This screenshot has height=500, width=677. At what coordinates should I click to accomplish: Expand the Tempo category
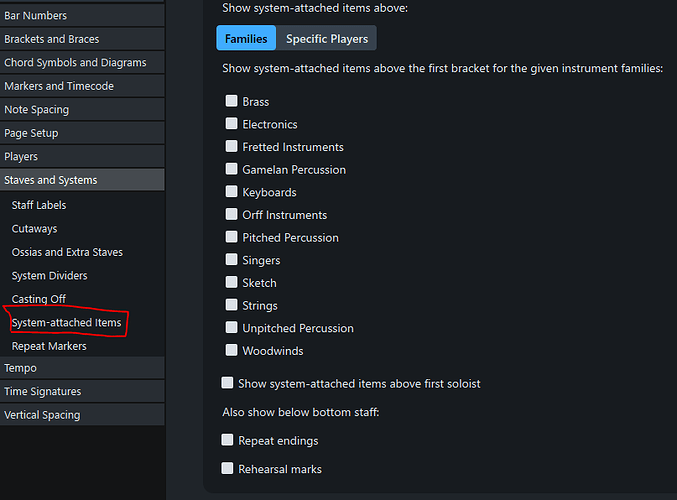coord(21,368)
